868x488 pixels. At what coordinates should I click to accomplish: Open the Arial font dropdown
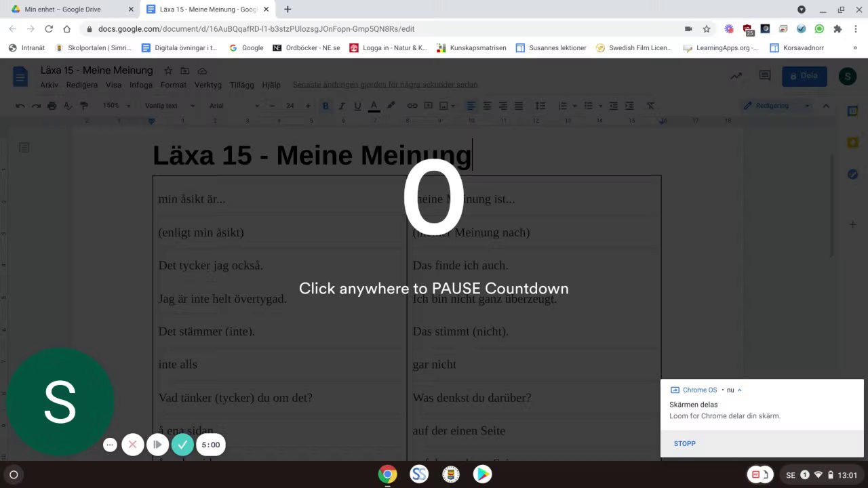234,106
